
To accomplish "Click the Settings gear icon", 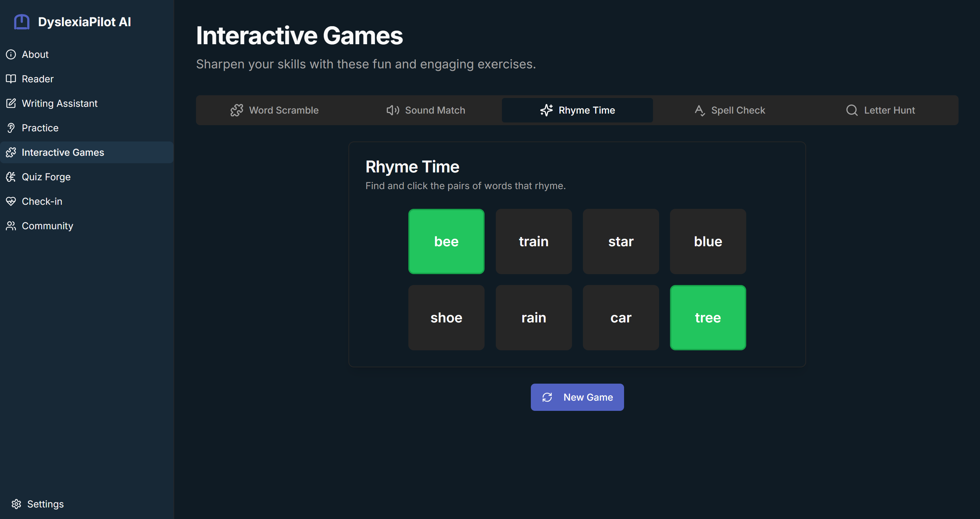I will coord(16,504).
